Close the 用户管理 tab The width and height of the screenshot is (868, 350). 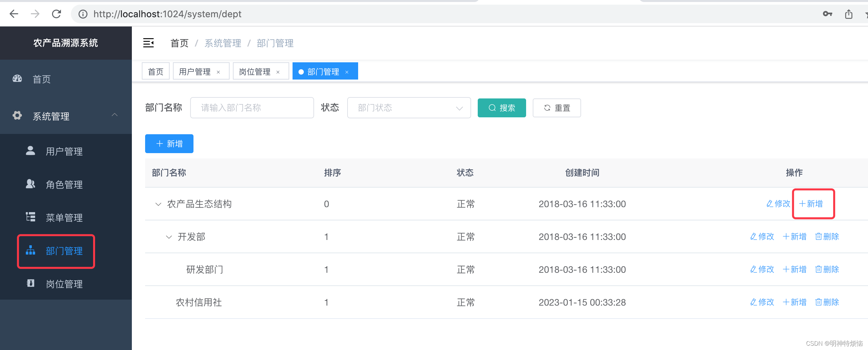tap(218, 72)
